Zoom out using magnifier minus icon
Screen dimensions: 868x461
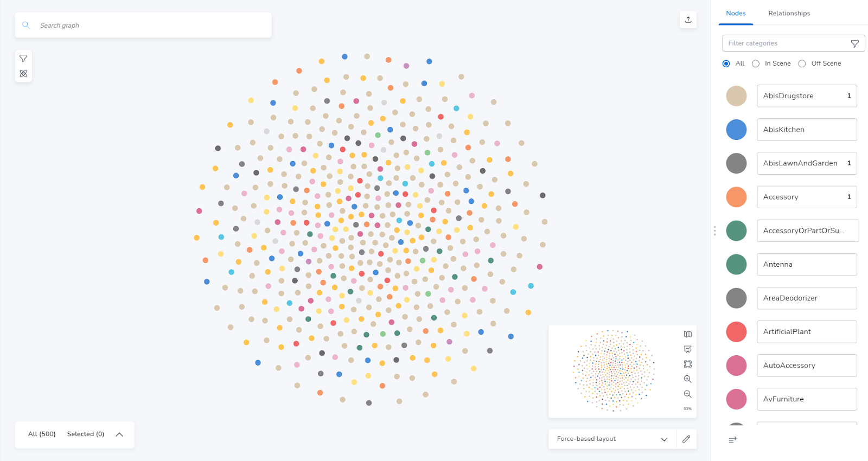tap(687, 394)
